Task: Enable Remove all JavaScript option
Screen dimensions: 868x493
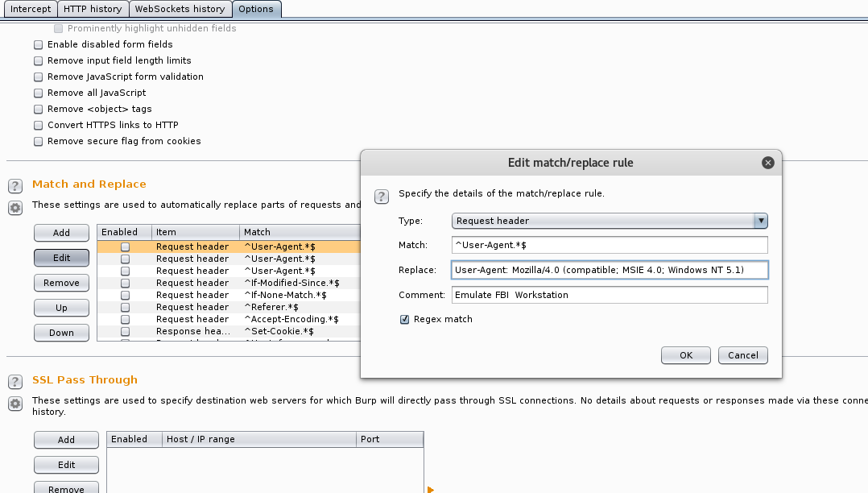Action: click(x=38, y=93)
